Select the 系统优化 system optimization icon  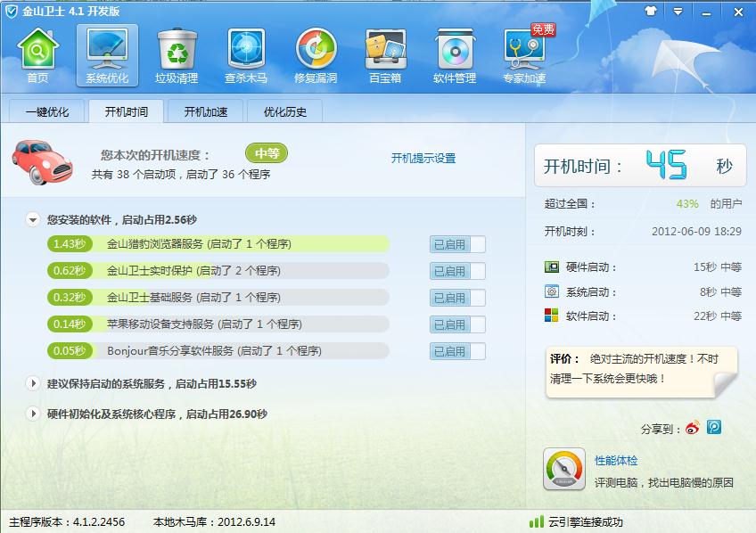click(x=107, y=53)
